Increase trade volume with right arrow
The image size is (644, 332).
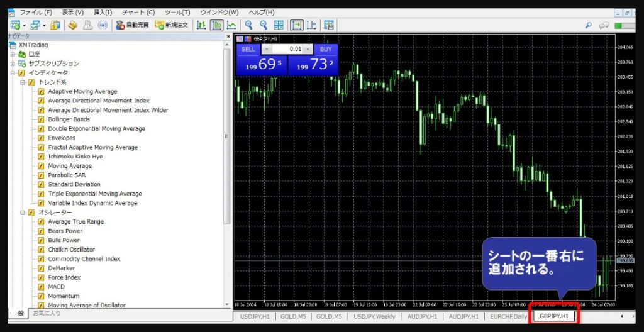(x=307, y=49)
